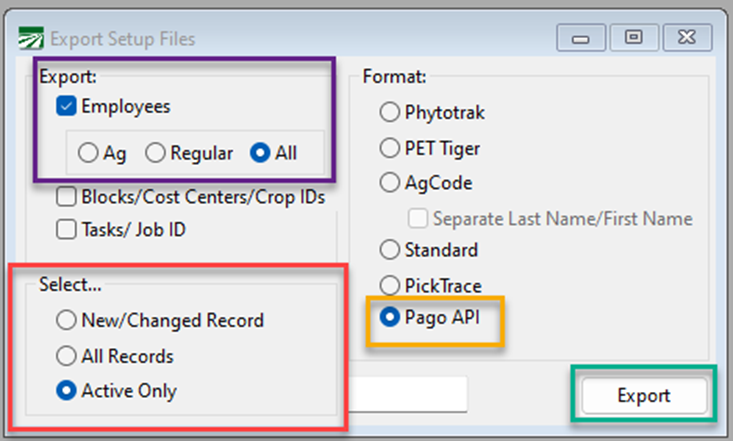
Task: Select the All employees option
Action: 258,153
